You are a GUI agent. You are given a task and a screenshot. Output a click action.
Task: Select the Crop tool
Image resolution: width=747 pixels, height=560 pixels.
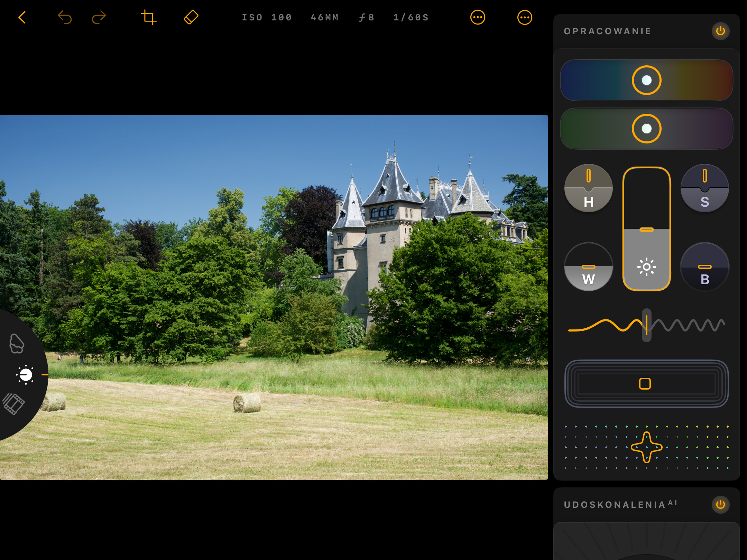(149, 17)
